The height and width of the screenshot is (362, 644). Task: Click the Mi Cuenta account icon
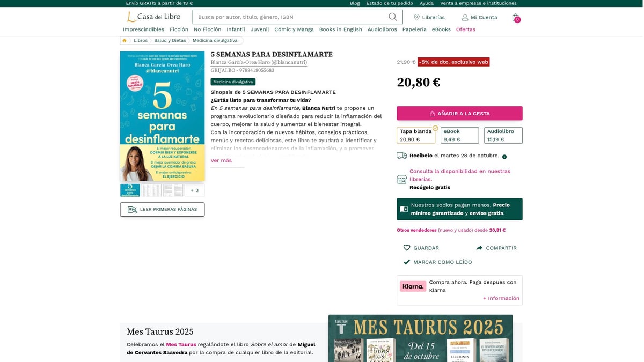click(464, 17)
